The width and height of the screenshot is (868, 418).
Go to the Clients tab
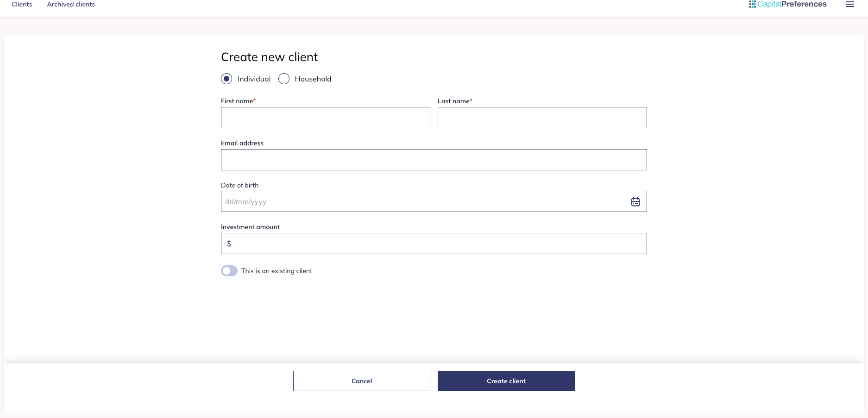click(x=22, y=4)
